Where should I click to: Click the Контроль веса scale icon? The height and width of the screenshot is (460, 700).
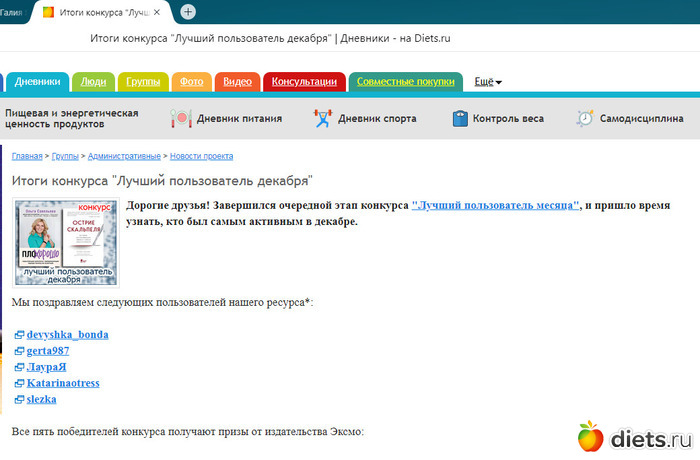pos(460,118)
